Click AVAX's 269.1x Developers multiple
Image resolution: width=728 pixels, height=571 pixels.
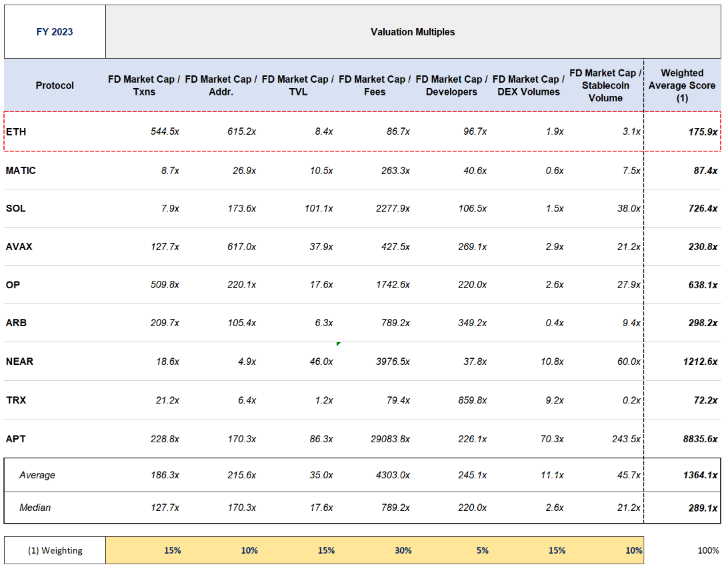(x=472, y=247)
